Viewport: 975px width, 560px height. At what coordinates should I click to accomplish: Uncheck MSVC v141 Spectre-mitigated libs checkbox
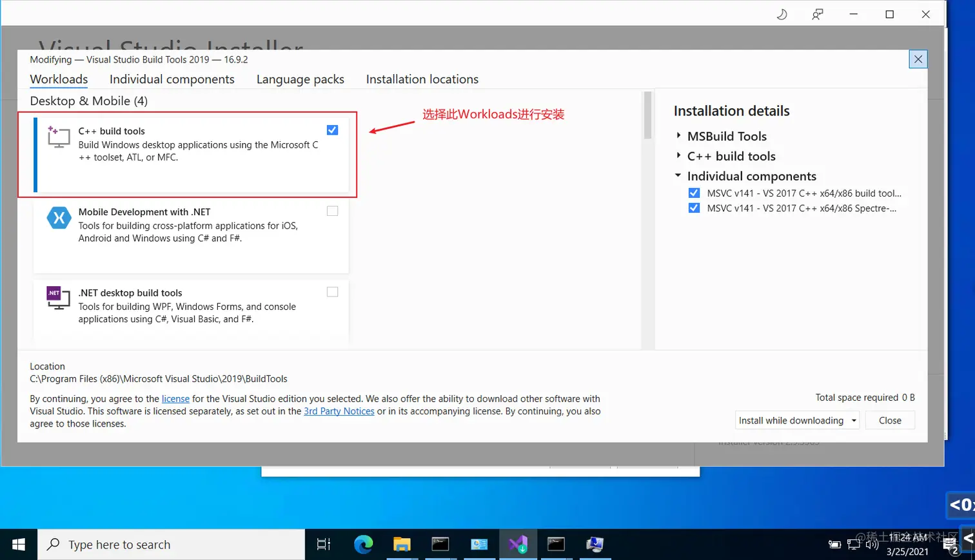pos(694,208)
